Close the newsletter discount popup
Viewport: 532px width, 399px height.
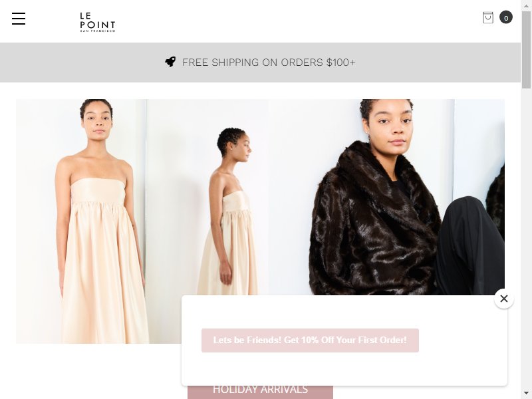tap(504, 299)
